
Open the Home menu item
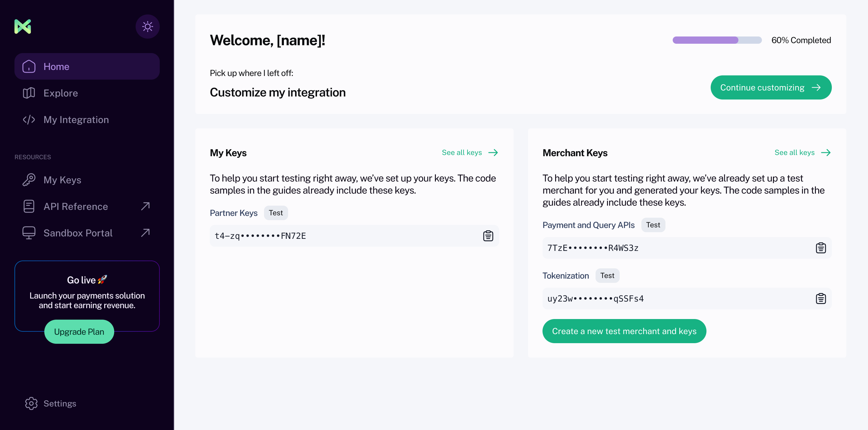pos(87,66)
